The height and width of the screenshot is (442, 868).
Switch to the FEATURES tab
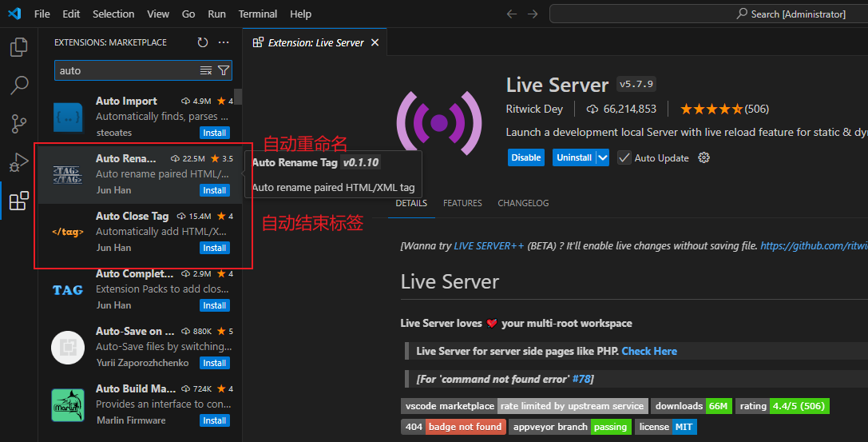tap(462, 203)
